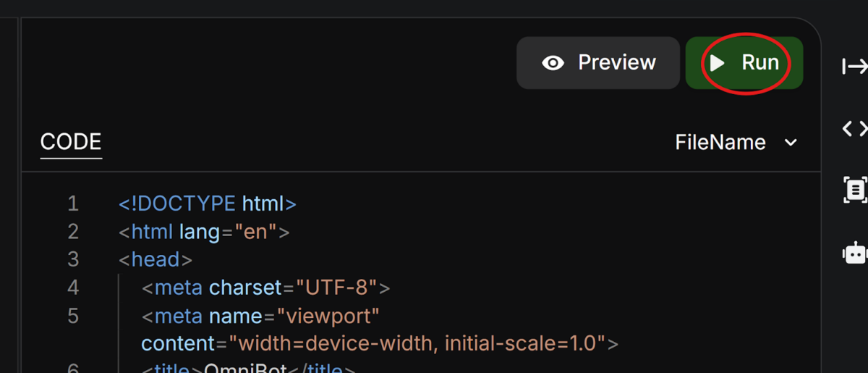Click the Run button
This screenshot has height=373, width=868.
pos(744,63)
